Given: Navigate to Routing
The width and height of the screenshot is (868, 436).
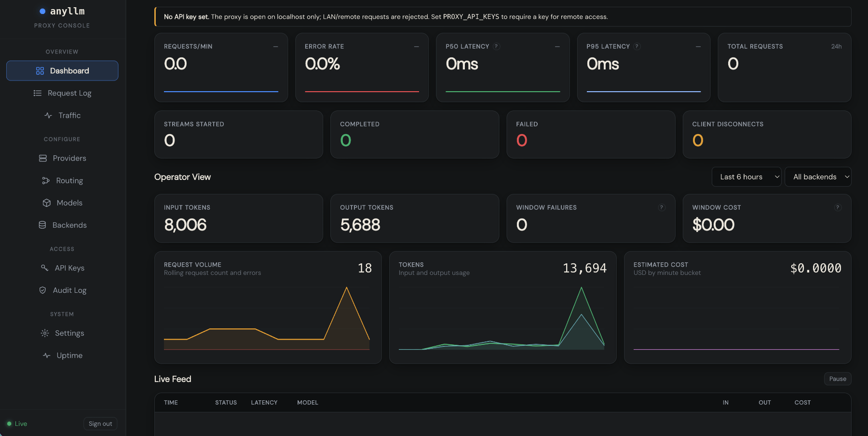Looking at the screenshot, I should [62, 180].
